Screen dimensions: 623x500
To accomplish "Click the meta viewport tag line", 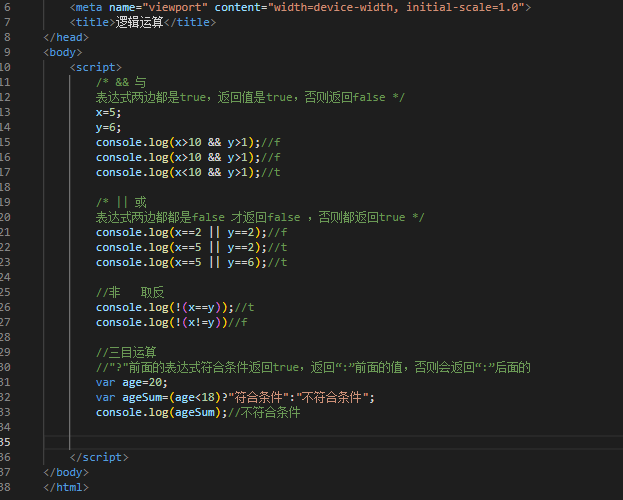I will click(300, 7).
